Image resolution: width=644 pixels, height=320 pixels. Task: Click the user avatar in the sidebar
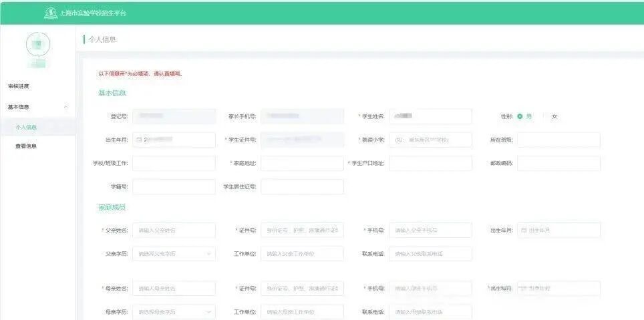pos(38,44)
